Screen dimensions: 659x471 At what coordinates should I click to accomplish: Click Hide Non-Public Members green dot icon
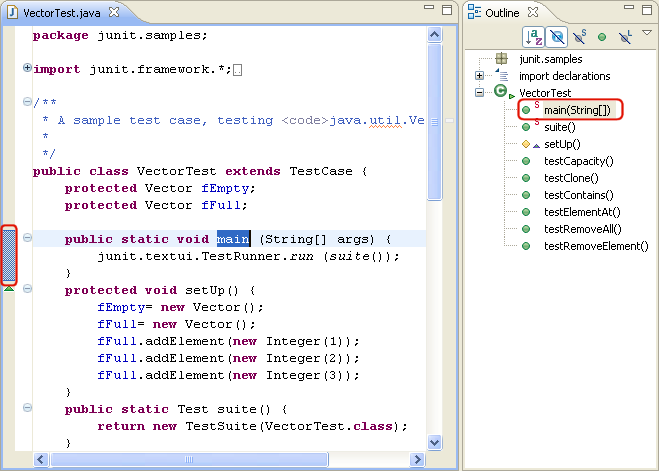[x=601, y=37]
